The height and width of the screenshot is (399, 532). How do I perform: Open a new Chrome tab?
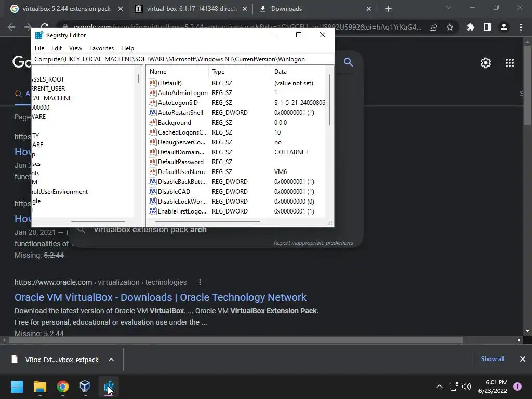pos(389,9)
